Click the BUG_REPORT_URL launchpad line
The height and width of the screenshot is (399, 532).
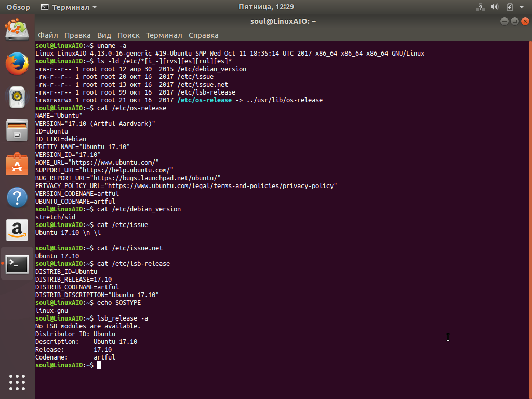tap(128, 178)
